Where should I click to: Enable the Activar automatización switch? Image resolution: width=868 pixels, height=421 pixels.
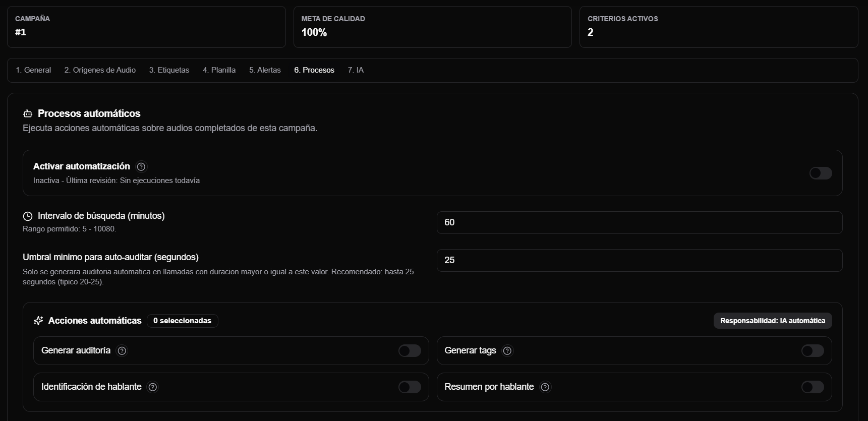[x=821, y=173]
